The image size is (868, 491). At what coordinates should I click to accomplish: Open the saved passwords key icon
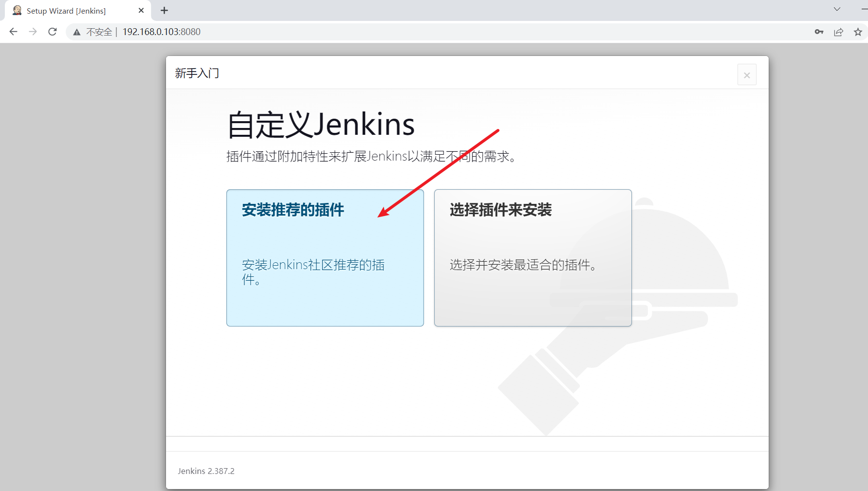819,32
